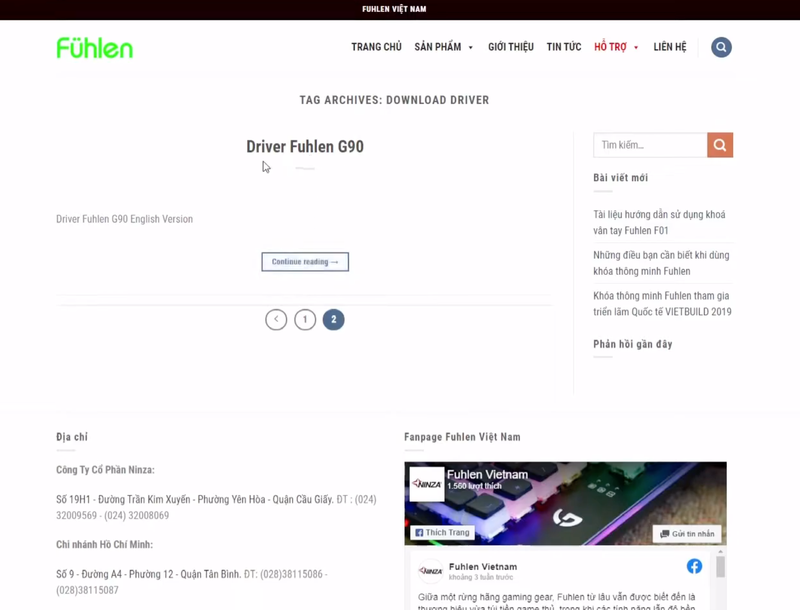
Task: Open the header search magnifier icon
Action: pyautogui.click(x=721, y=47)
